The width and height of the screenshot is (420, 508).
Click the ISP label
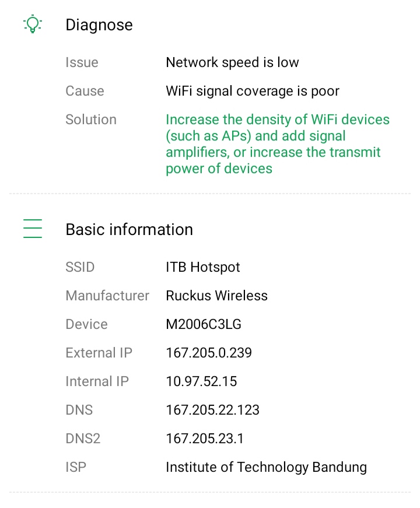(76, 467)
